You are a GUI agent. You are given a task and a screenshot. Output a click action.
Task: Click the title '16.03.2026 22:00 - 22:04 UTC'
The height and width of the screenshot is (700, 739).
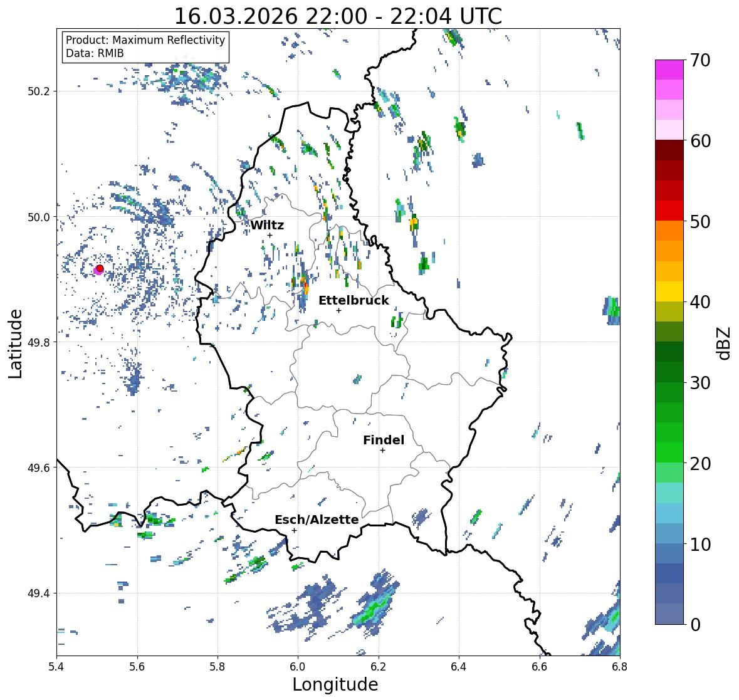pyautogui.click(x=338, y=16)
